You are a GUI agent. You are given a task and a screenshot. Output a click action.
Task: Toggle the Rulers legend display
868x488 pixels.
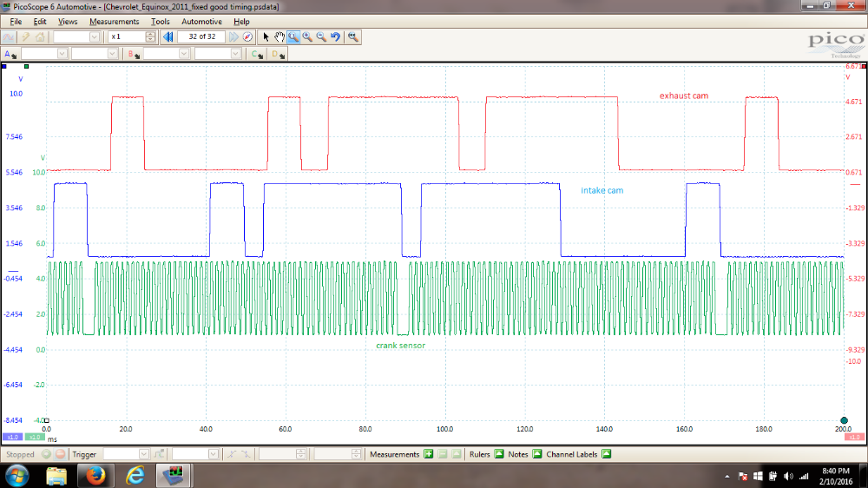[x=499, y=454]
